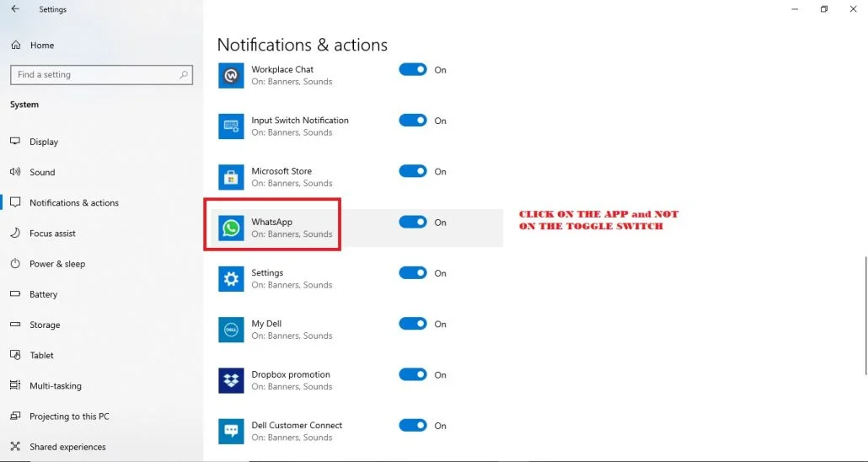Click the My Dell app icon

click(231, 330)
